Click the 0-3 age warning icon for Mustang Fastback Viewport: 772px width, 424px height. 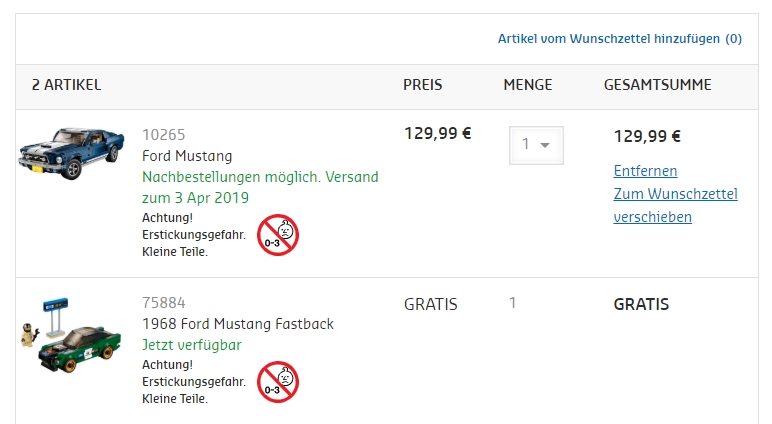pyautogui.click(x=278, y=381)
